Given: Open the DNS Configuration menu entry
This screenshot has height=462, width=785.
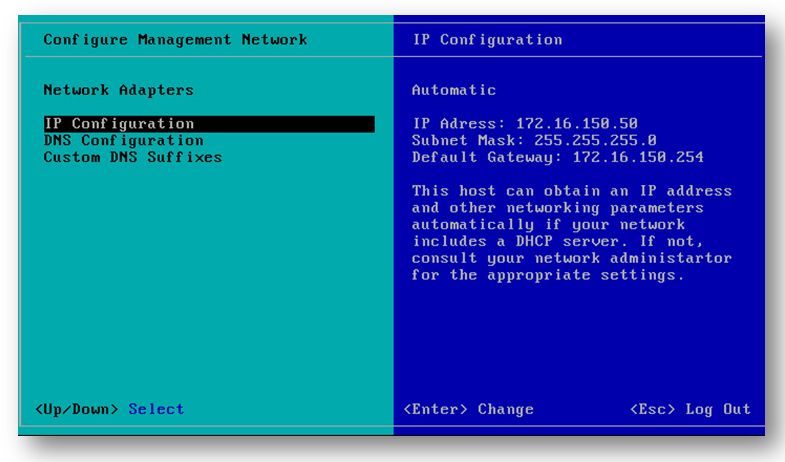Looking at the screenshot, I should 123,141.
